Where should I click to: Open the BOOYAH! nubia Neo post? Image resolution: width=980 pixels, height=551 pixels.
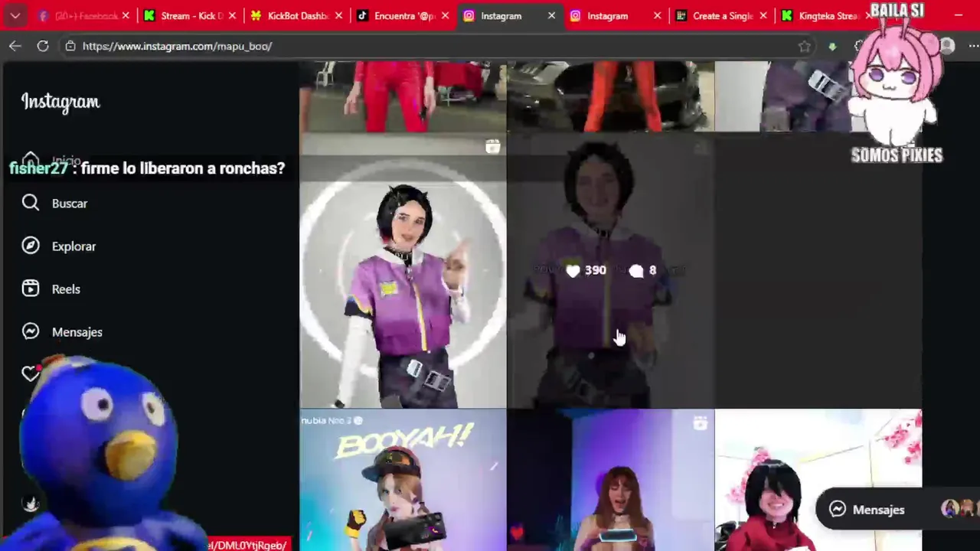(403, 481)
